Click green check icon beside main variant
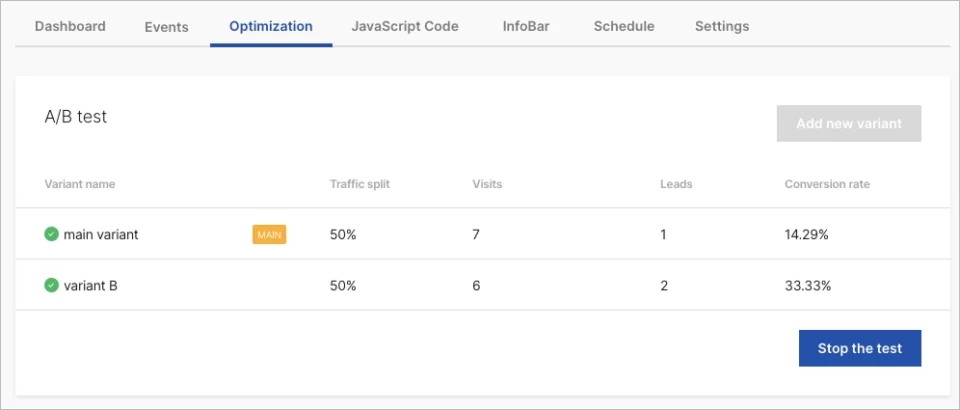The width and height of the screenshot is (960, 410). pos(51,234)
